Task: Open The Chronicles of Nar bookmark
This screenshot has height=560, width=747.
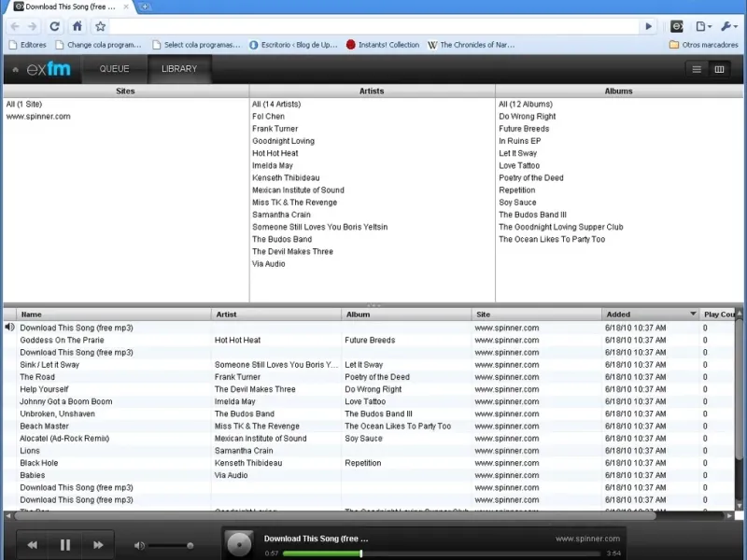Action: (x=472, y=45)
